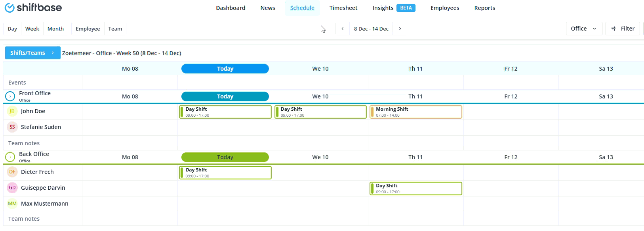Click John Doe's avatar icon

coord(12,111)
